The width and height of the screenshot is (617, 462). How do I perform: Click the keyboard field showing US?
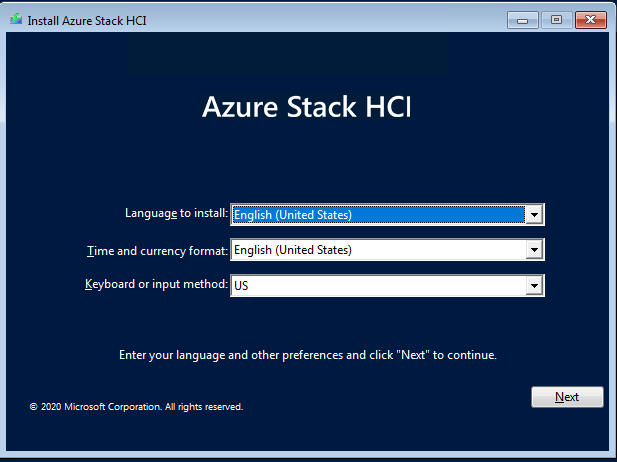pyautogui.click(x=378, y=286)
